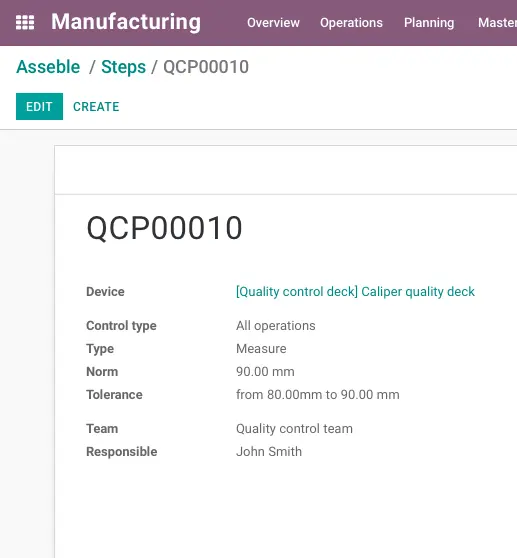Click the EDIT button
The width and height of the screenshot is (517, 558).
[x=39, y=106]
